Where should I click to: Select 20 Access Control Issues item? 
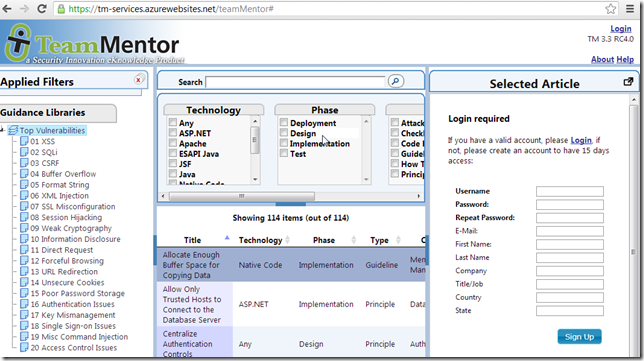pos(74,348)
